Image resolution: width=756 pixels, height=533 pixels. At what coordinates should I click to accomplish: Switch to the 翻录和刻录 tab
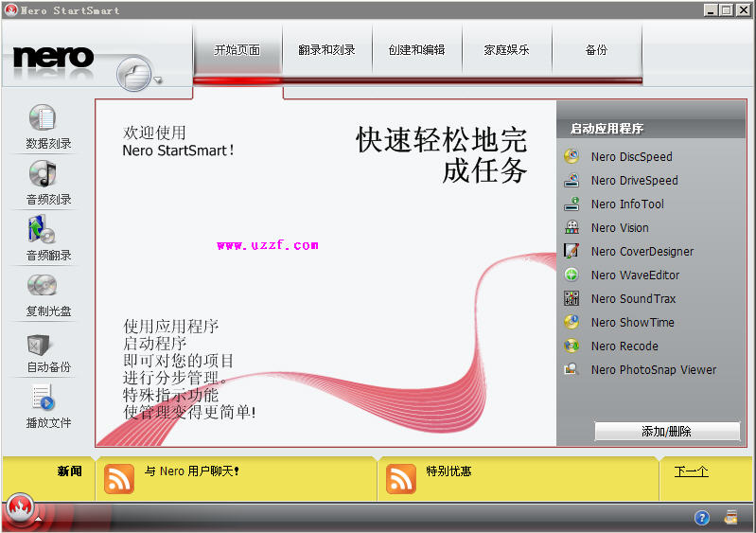(x=326, y=50)
